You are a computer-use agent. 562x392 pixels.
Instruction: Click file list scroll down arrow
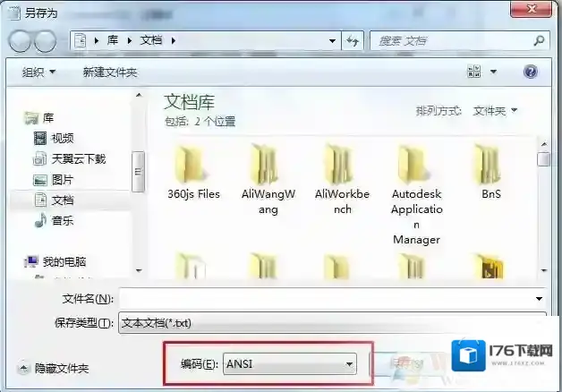(x=544, y=270)
